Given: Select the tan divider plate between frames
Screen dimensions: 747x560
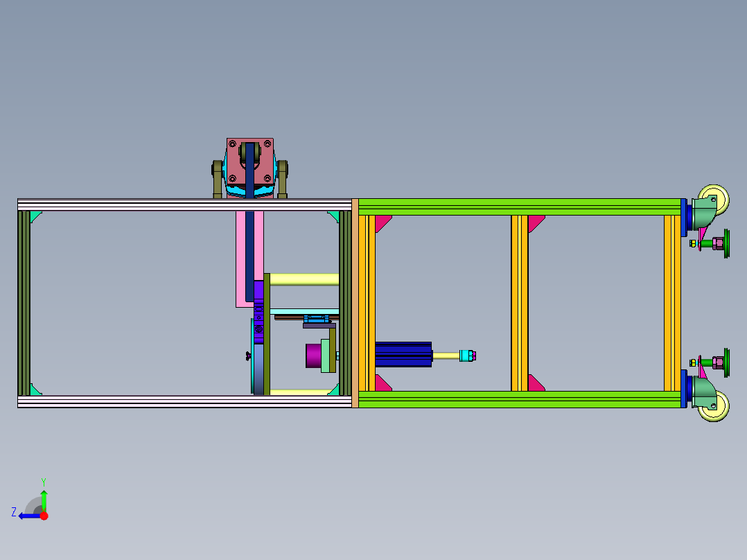Looking at the screenshot, I should 355,303.
